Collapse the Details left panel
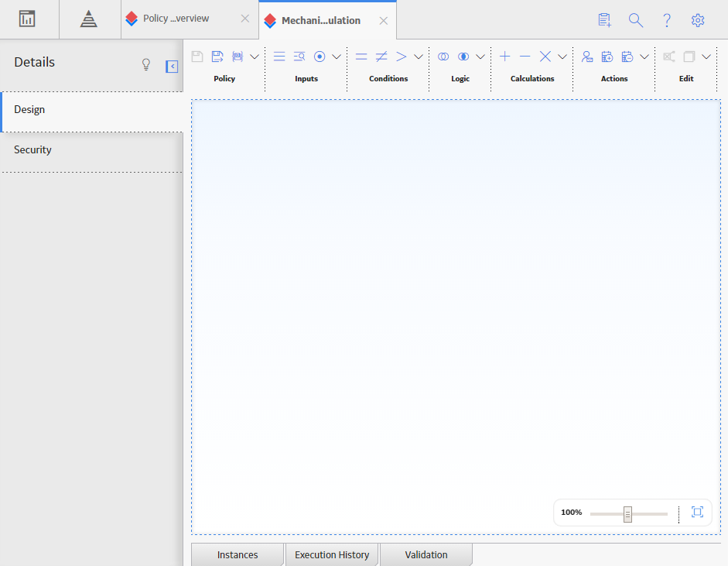 pos(172,67)
